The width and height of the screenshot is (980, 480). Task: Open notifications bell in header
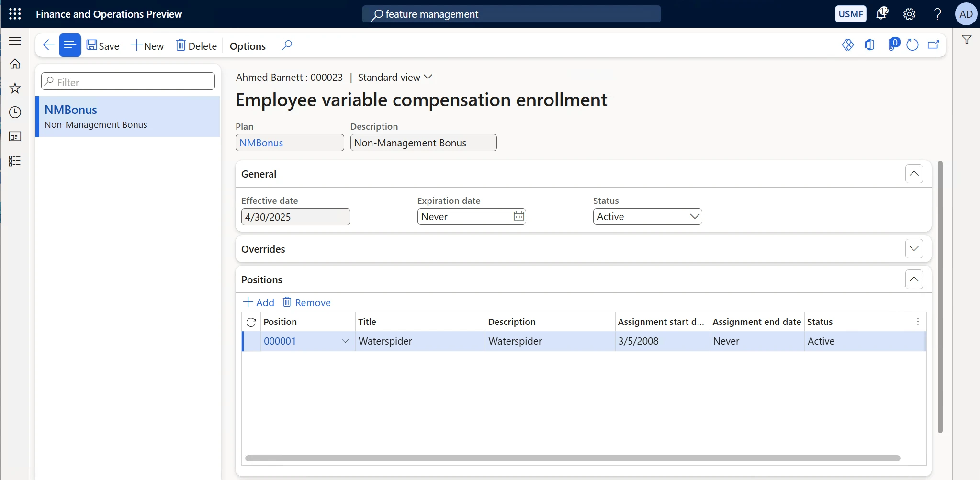881,14
